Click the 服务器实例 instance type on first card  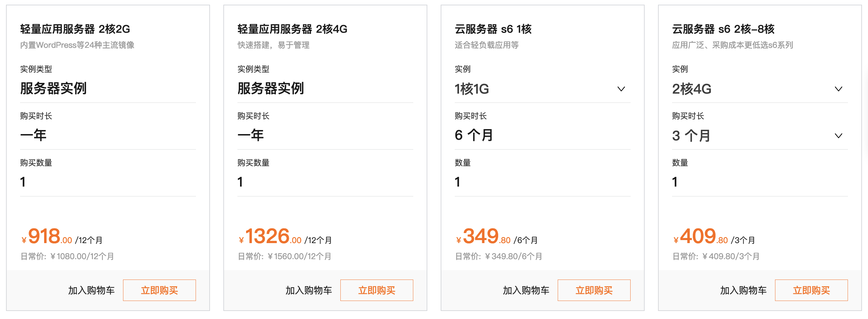tap(53, 89)
